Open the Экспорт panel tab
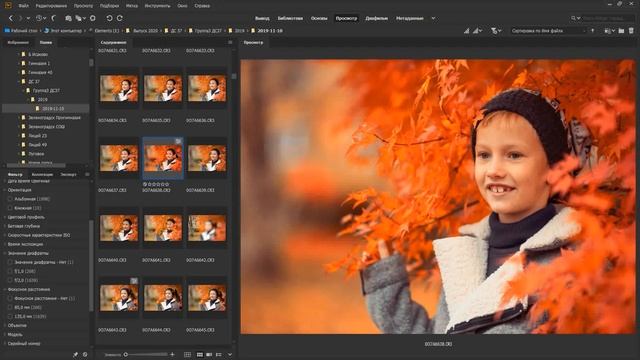640x360 pixels. 68,174
